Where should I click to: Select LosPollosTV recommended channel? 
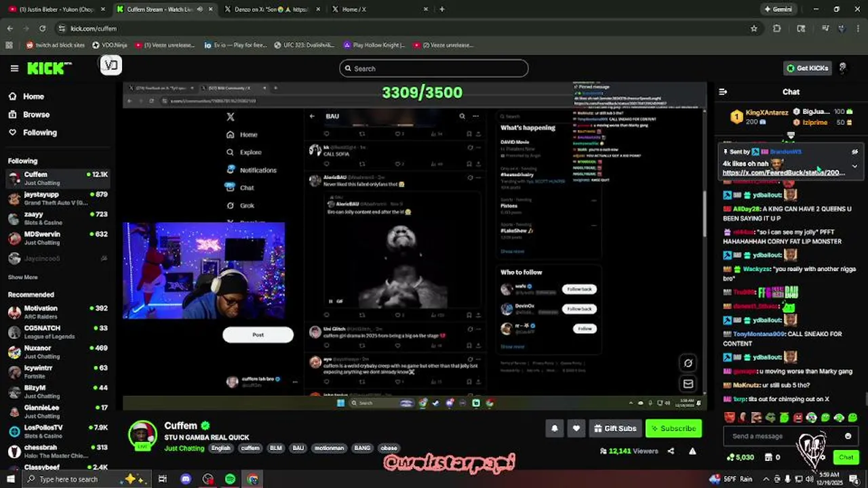pyautogui.click(x=58, y=432)
